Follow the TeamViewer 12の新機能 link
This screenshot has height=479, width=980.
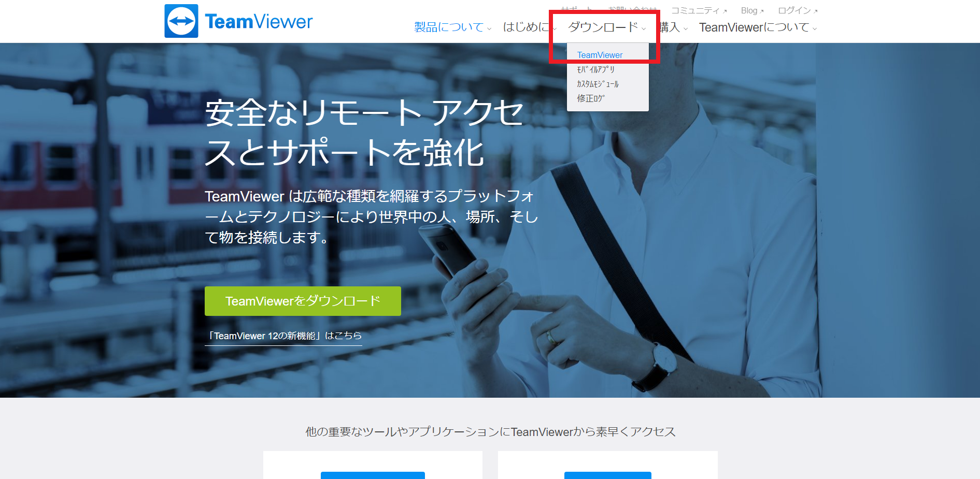pos(283,336)
